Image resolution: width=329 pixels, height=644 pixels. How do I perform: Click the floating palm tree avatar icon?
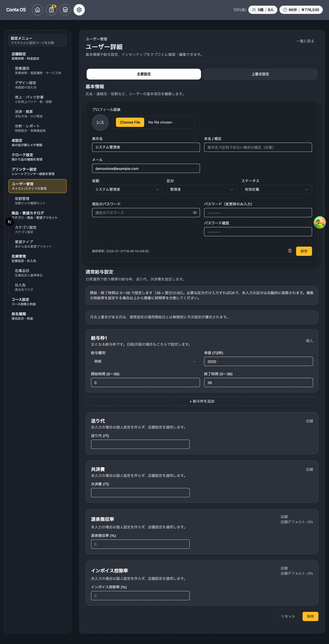click(x=320, y=222)
